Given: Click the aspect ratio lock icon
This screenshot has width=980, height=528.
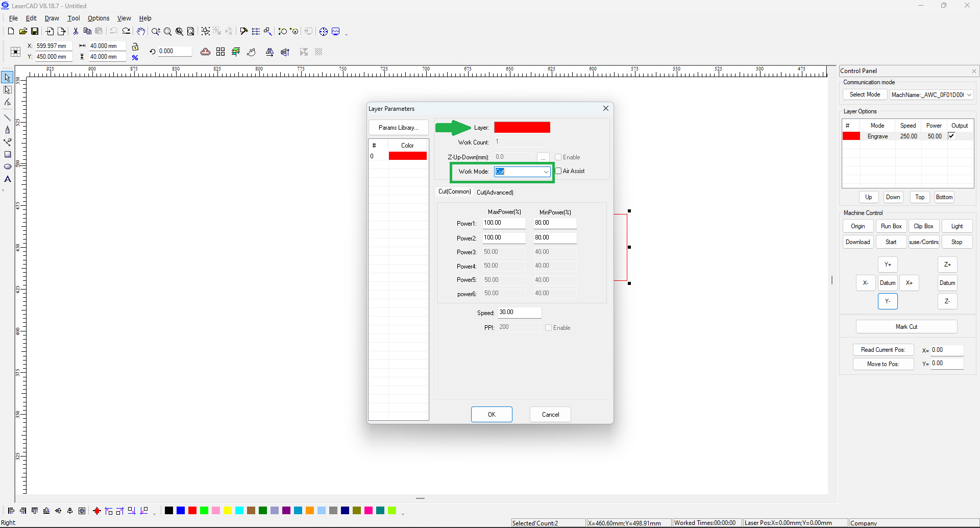Looking at the screenshot, I should pos(135,47).
